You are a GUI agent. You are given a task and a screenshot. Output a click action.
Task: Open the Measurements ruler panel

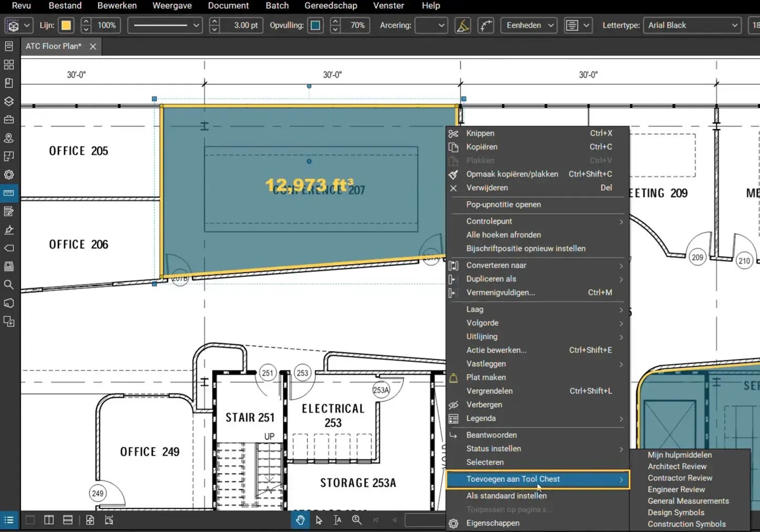pyautogui.click(x=9, y=193)
